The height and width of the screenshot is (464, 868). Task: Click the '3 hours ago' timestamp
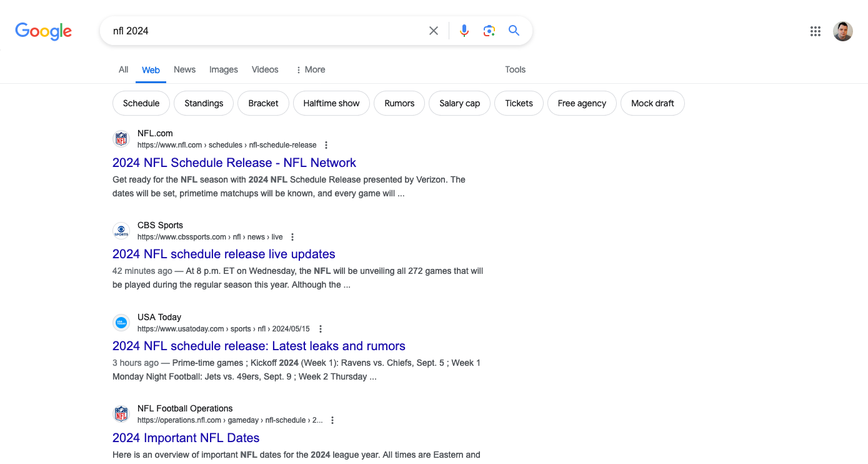136,363
